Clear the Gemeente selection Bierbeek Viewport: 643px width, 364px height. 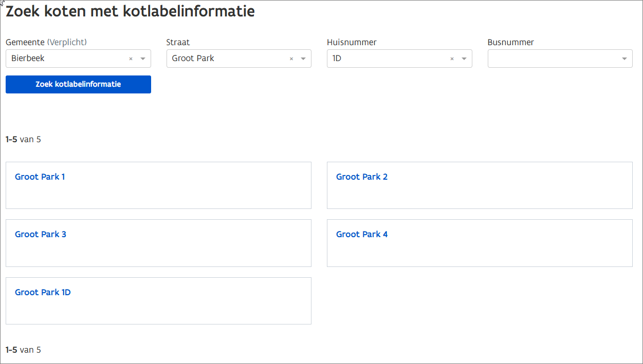pyautogui.click(x=131, y=59)
